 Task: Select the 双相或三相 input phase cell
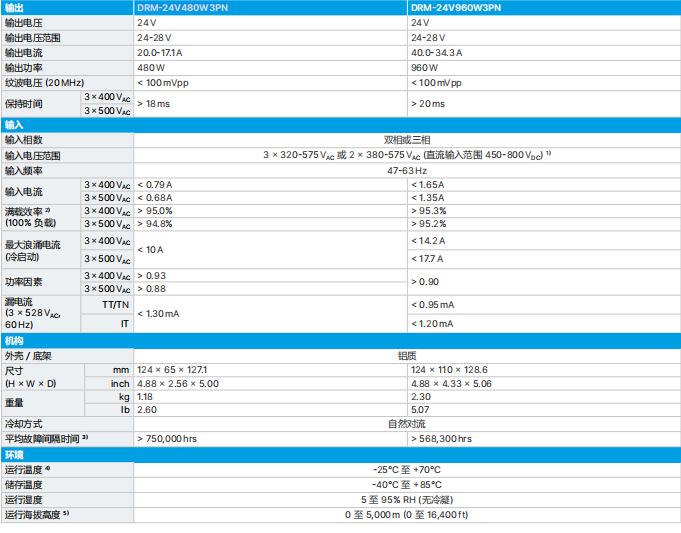407,140
